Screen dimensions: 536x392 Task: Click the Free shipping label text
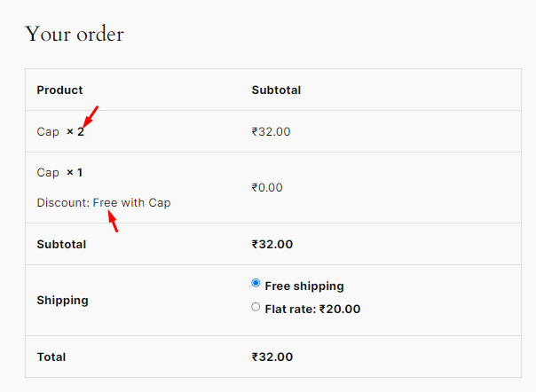[304, 286]
